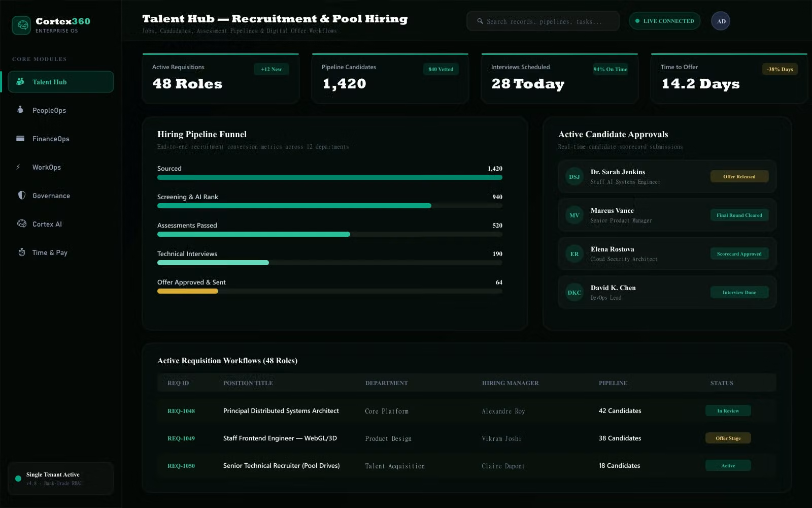Screen dimensions: 812x508
Task: Open the AD user avatar menu
Action: point(721,21)
